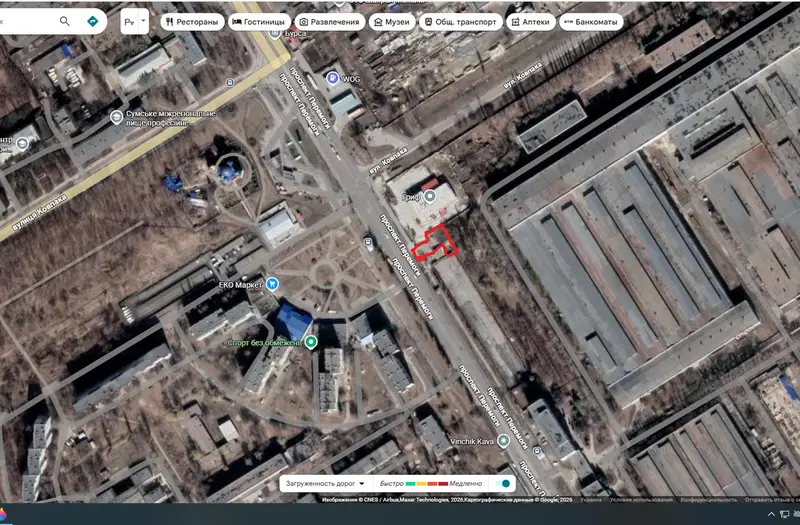Open the Ру language dropdown arrow
This screenshot has width=800, height=525.
tap(143, 21)
